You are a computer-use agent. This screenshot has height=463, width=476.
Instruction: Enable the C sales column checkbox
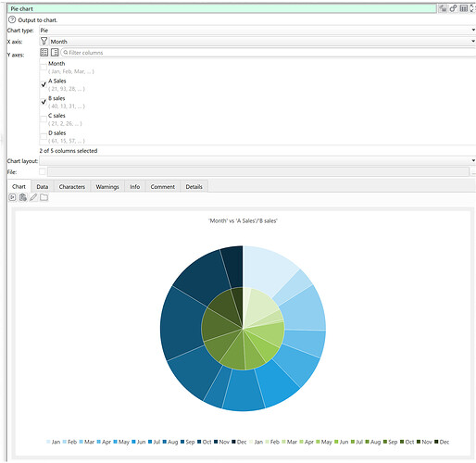point(44,119)
